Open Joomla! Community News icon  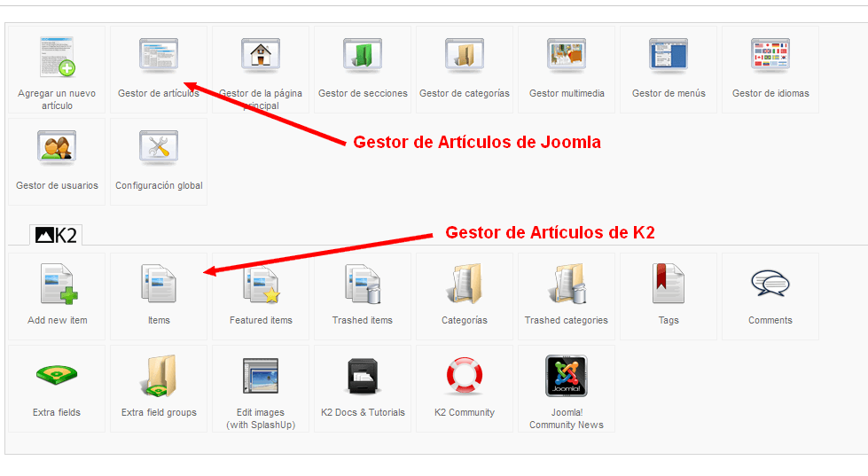coord(567,376)
